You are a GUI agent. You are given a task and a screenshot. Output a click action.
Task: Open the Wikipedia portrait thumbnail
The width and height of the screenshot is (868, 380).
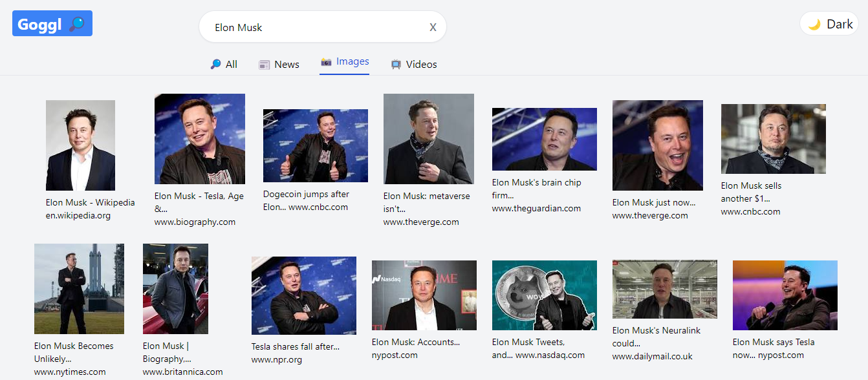80,145
